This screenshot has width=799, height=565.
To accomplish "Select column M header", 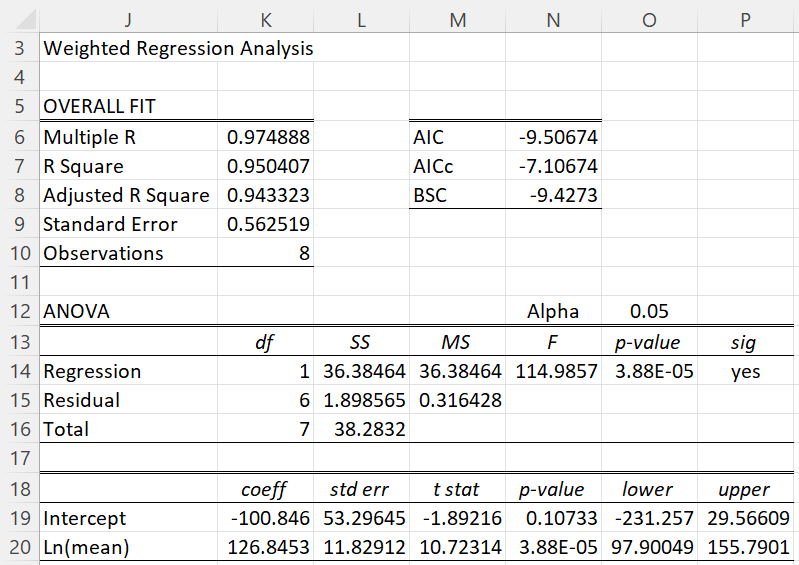I will [x=458, y=19].
